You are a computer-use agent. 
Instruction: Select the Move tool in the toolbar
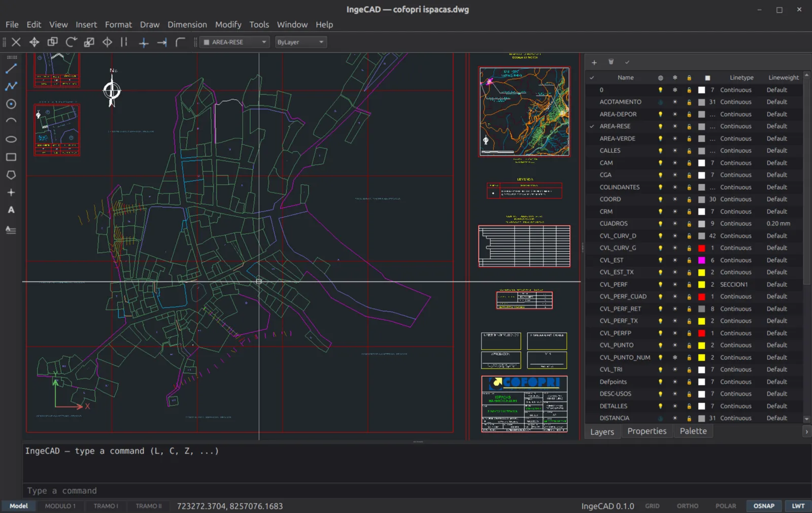click(x=34, y=42)
